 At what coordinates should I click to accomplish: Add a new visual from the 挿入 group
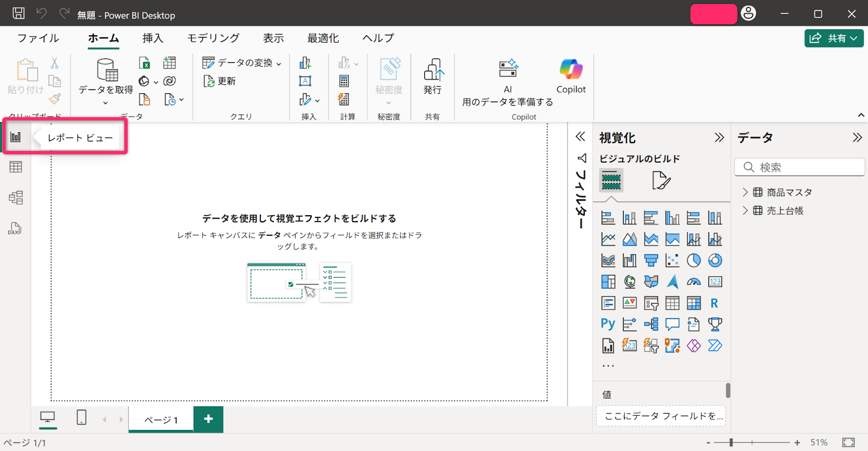click(305, 63)
